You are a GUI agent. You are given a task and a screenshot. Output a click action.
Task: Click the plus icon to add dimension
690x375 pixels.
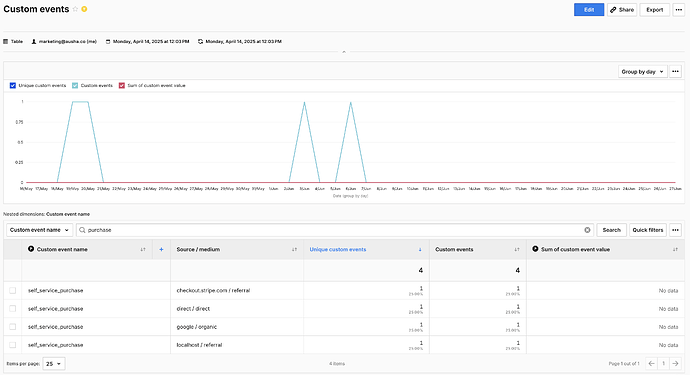click(x=161, y=250)
